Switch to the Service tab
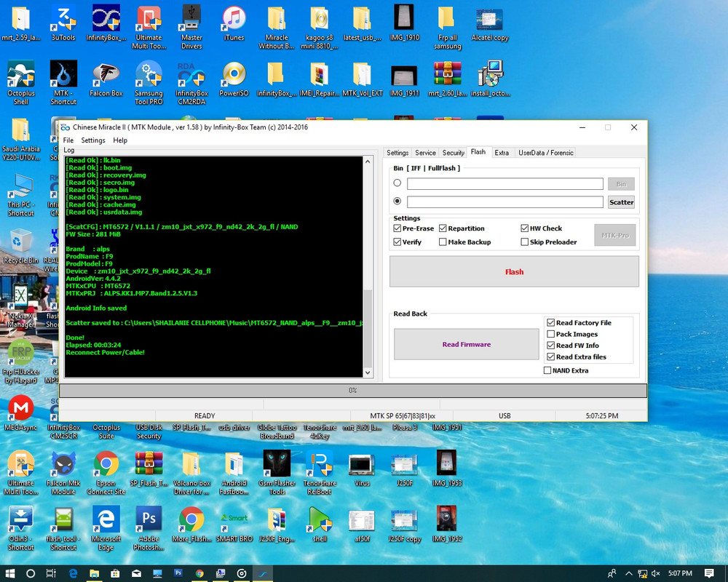This screenshot has height=582, width=728. tap(425, 153)
